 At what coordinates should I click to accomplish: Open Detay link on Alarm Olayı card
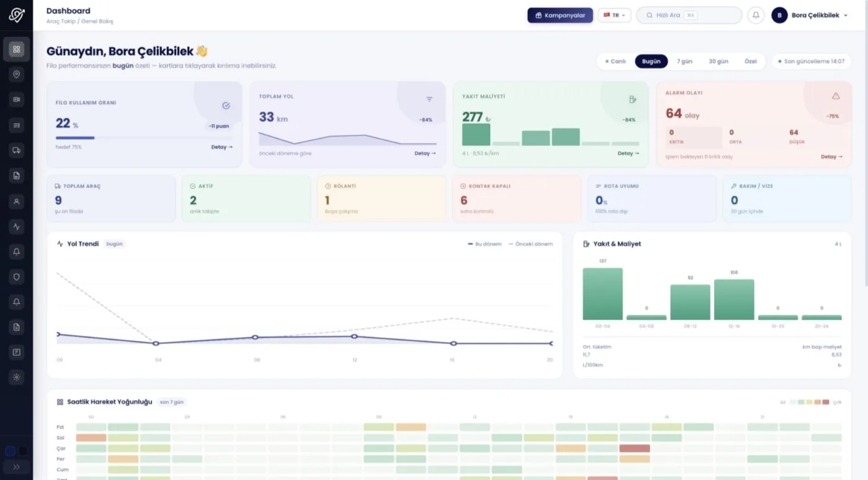(831, 157)
